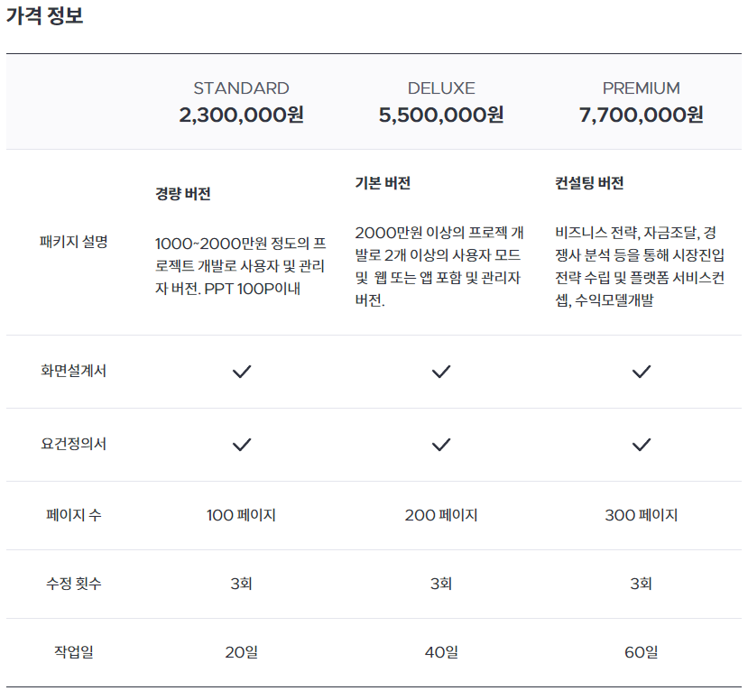Click the 기본 버전 title
748x700 pixels.
383,183
